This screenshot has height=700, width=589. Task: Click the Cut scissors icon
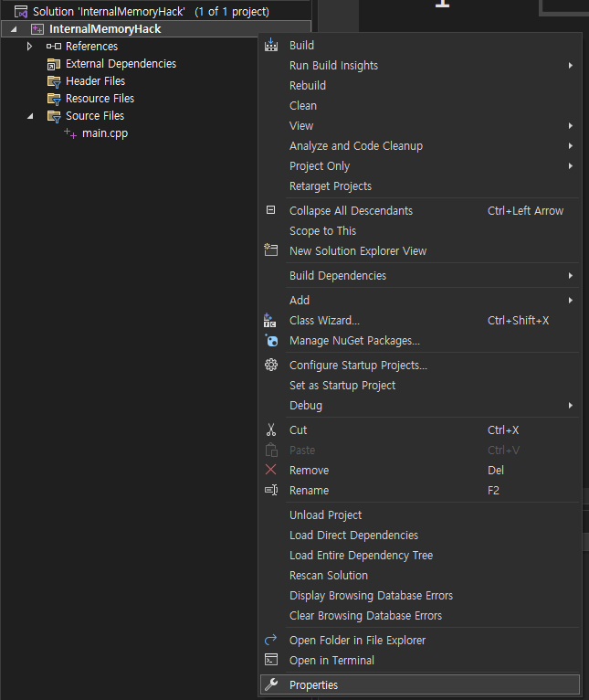270,430
